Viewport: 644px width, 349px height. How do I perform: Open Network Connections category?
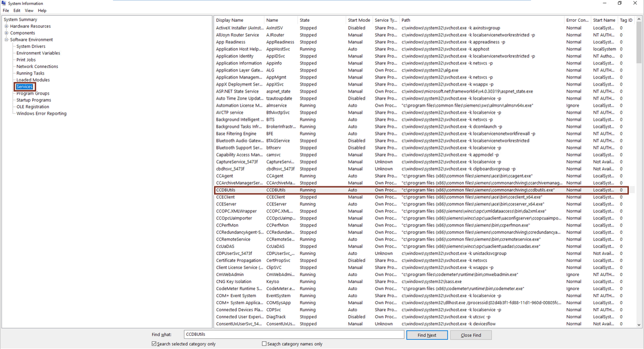[x=37, y=66]
